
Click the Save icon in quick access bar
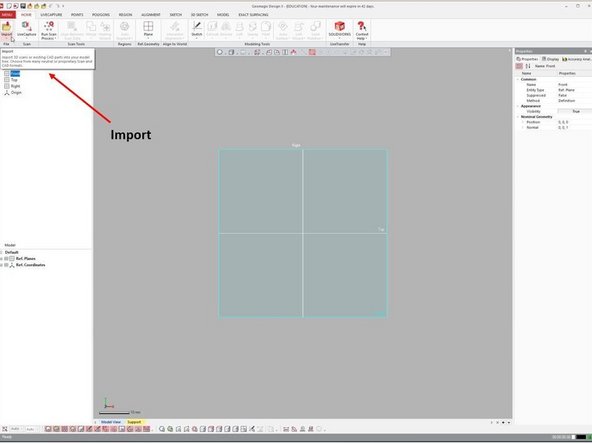click(x=23, y=6)
